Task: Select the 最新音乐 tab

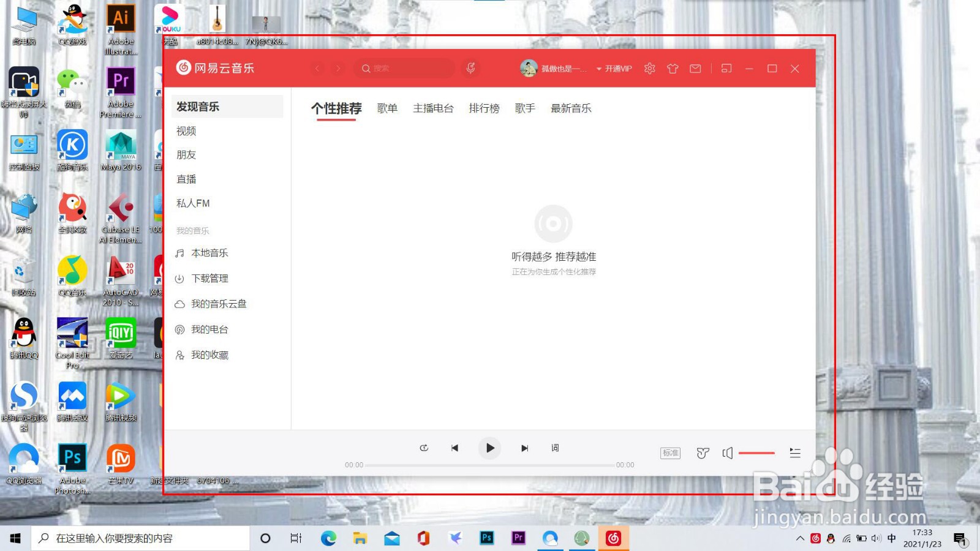Action: point(571,108)
